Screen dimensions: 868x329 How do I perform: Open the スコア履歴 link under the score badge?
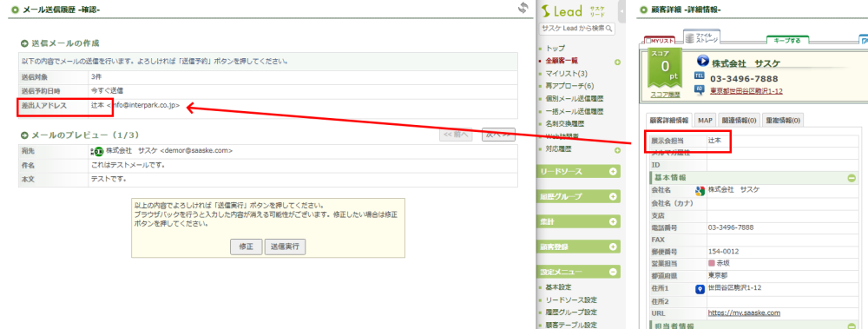[666, 95]
